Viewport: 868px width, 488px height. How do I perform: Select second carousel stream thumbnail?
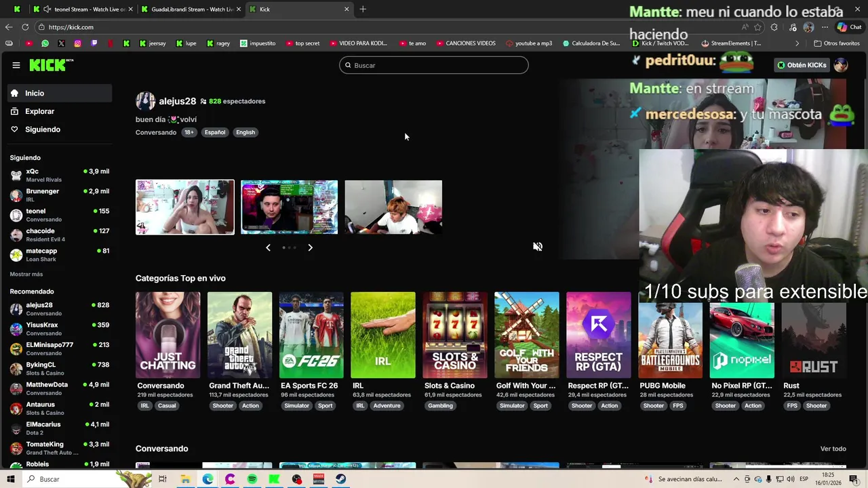[289, 207]
